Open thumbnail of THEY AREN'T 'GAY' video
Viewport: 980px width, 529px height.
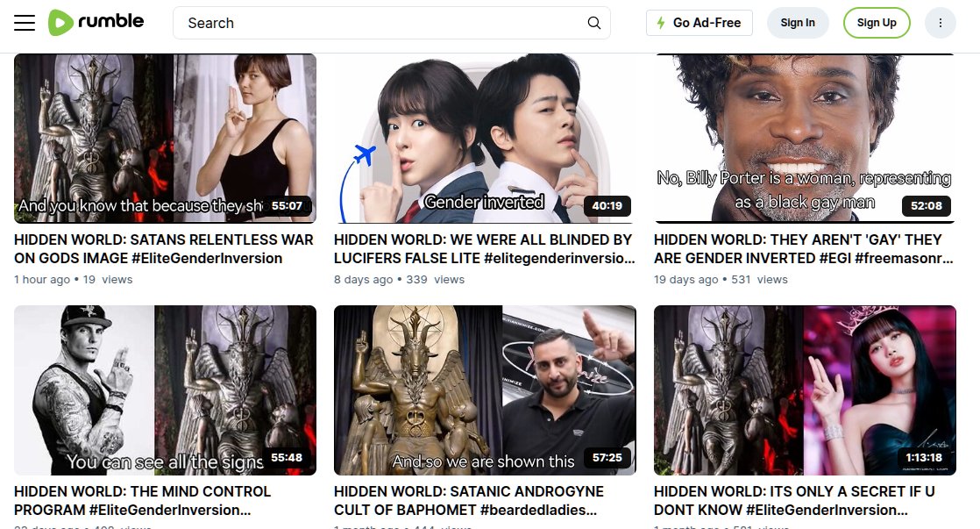[x=805, y=139]
